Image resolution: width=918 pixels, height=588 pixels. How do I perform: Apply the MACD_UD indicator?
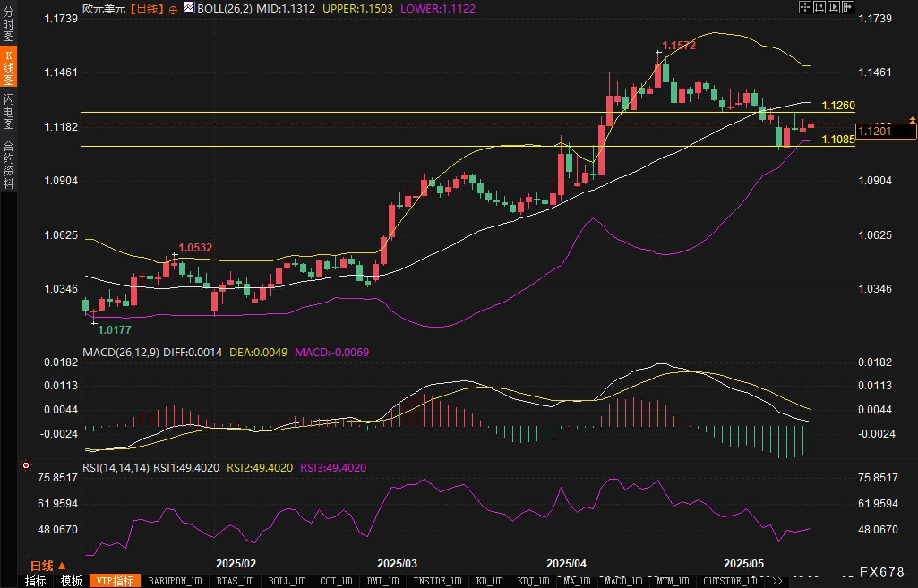coord(623,581)
